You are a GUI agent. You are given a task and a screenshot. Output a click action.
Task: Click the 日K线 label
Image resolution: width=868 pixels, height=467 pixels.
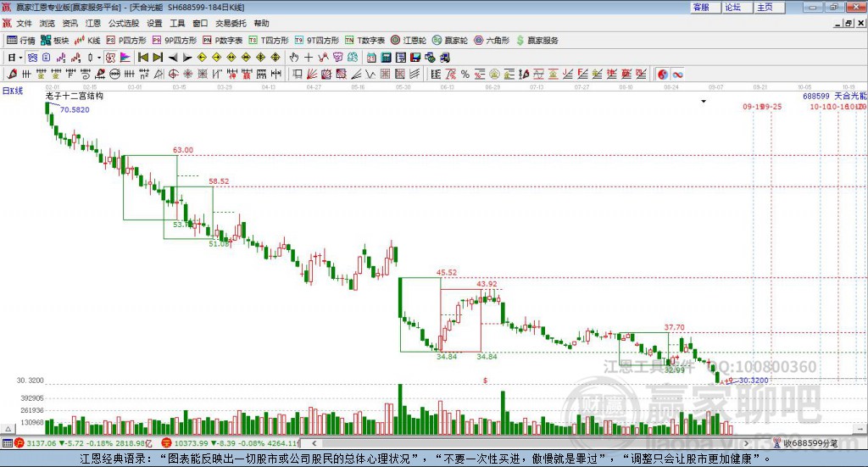pyautogui.click(x=13, y=91)
